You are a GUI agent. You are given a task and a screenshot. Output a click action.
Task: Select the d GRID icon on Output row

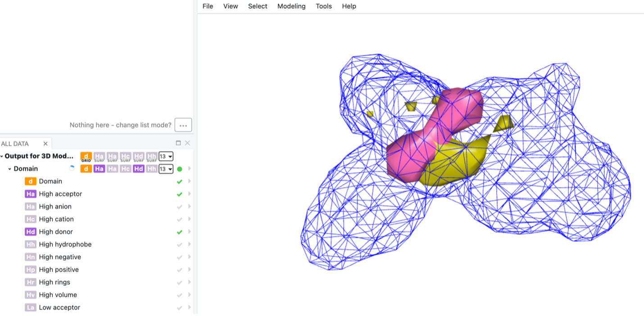click(86, 156)
